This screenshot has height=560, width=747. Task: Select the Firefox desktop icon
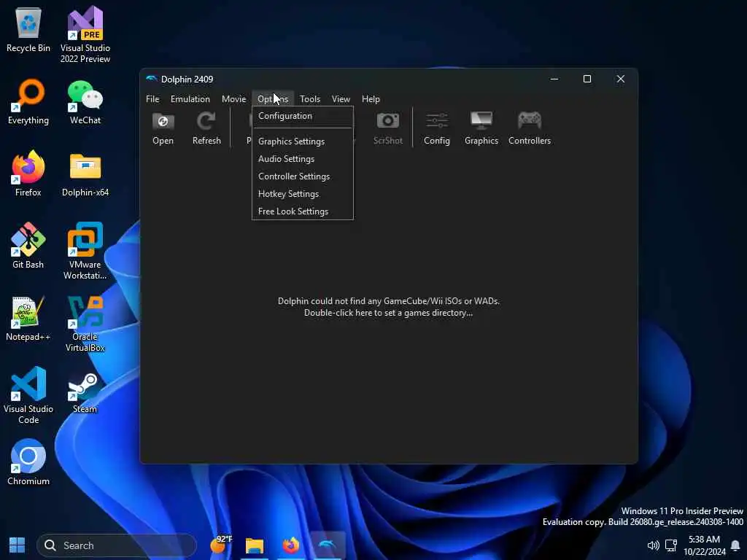coord(28,174)
